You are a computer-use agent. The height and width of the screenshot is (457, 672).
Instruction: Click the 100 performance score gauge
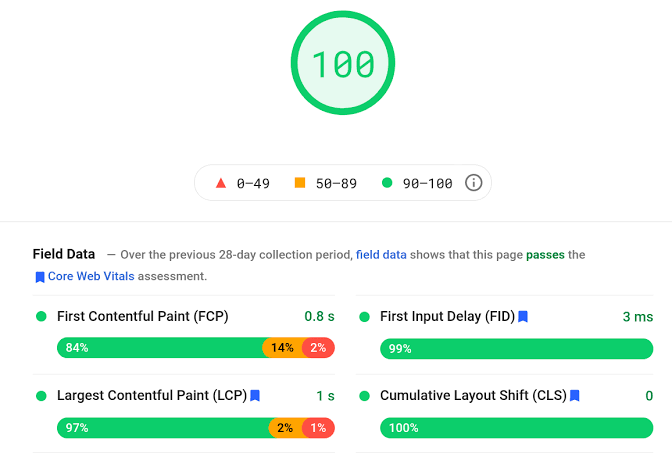click(x=343, y=63)
